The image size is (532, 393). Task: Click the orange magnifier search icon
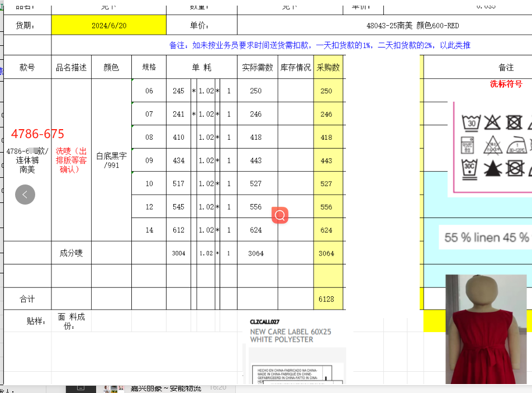pyautogui.click(x=280, y=215)
